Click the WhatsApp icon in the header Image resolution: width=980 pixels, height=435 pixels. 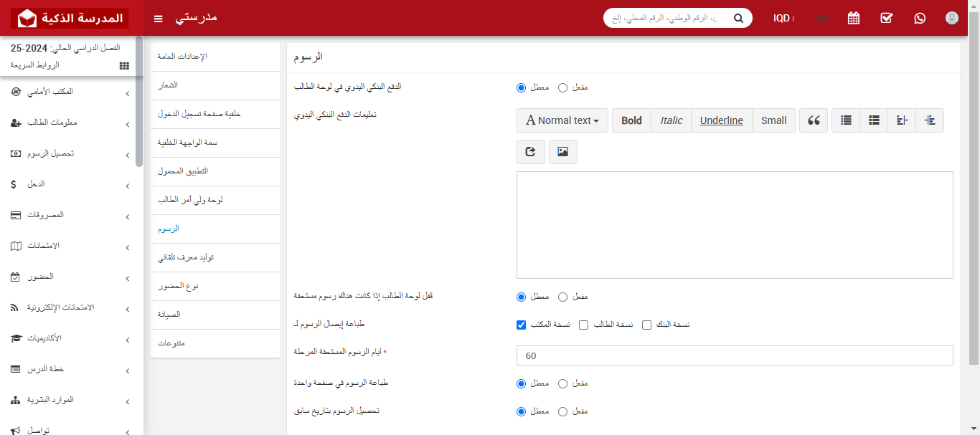pyautogui.click(x=920, y=18)
